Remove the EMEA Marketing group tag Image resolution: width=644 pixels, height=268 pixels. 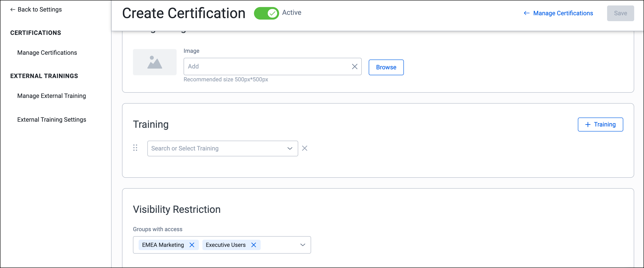pos(192,245)
